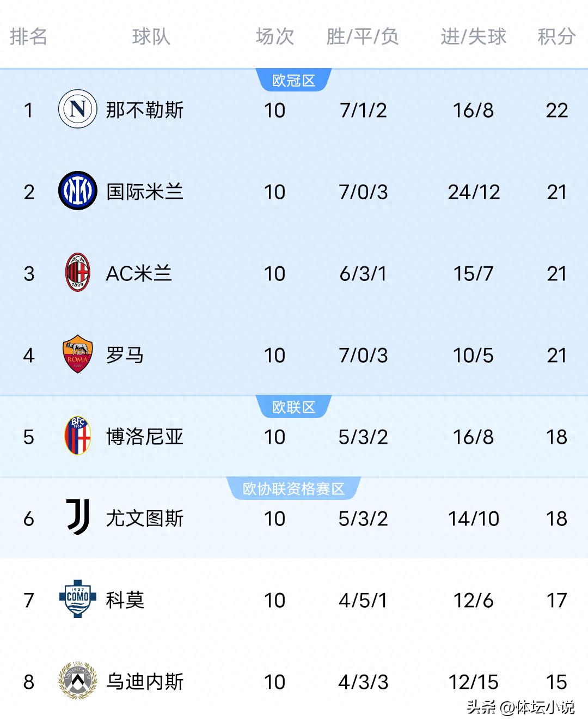This screenshot has width=588, height=728.
Task: Click the 积分 column header
Action: (x=556, y=36)
